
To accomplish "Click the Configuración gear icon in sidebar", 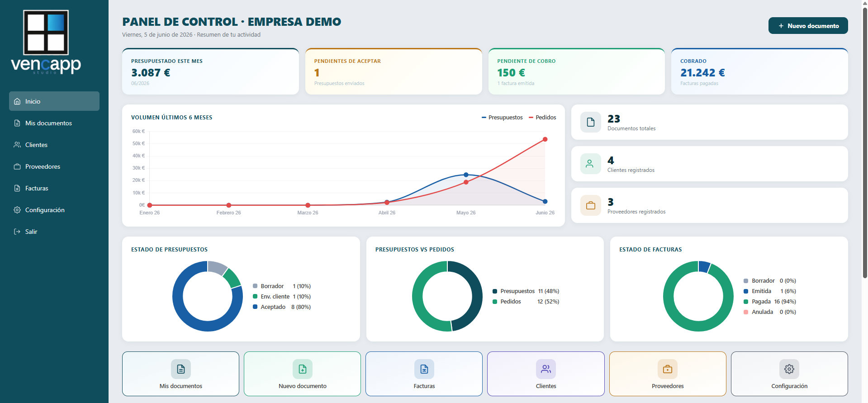I will tap(17, 210).
